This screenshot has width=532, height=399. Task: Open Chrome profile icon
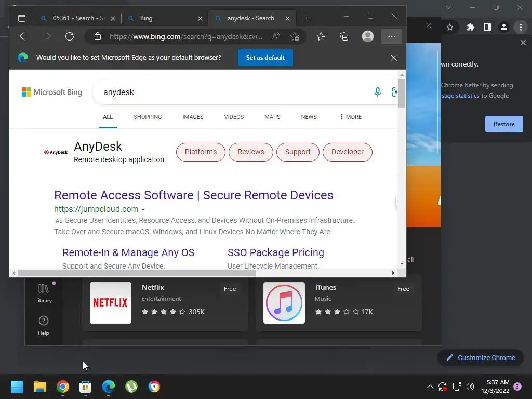504,27
